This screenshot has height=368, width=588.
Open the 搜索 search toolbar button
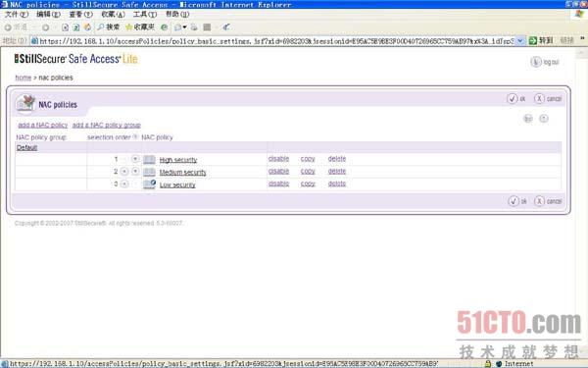pos(109,27)
